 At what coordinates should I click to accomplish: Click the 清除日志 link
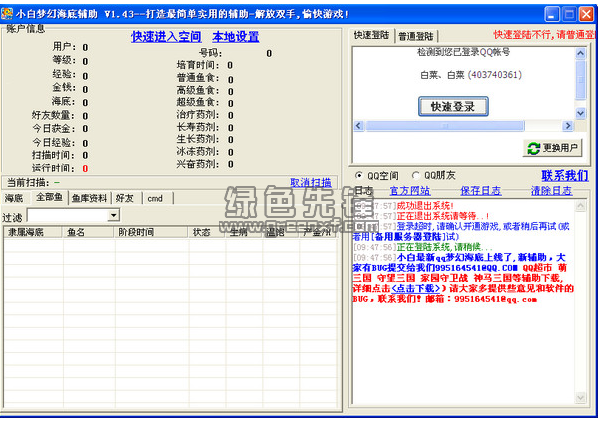pyautogui.click(x=551, y=191)
